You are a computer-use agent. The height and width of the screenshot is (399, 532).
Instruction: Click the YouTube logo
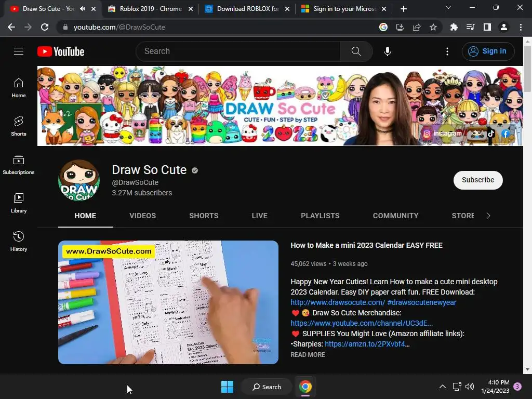61,51
